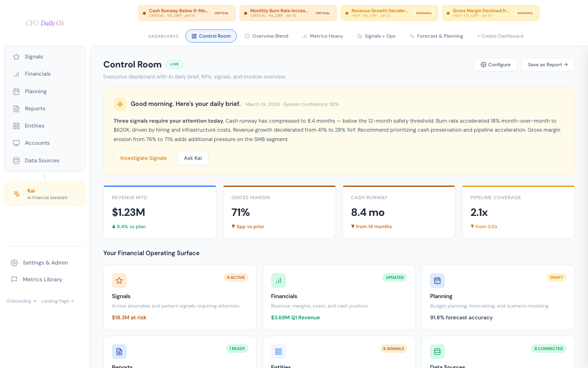Switch to the Overview Blend dashboard tab

point(266,36)
